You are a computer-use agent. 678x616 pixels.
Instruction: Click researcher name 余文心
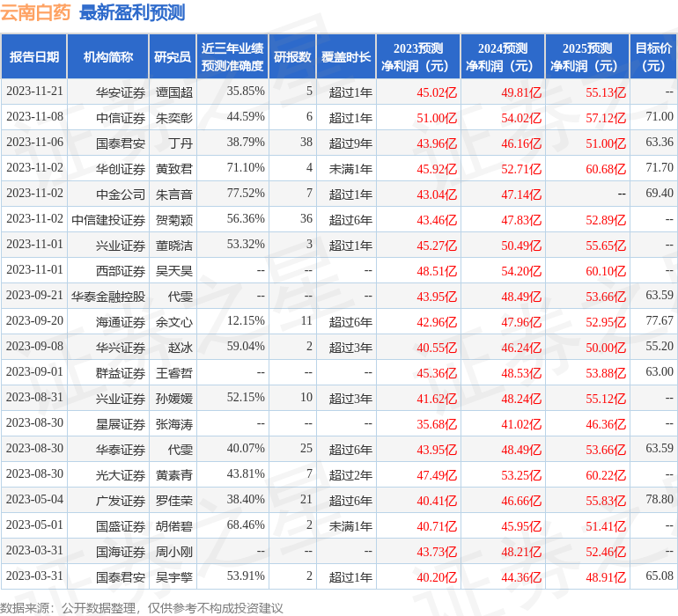pos(173,321)
